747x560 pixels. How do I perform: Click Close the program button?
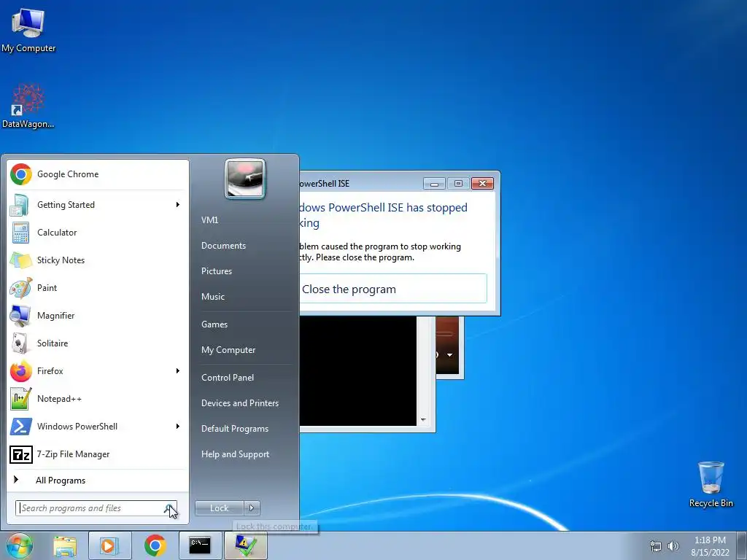(393, 289)
